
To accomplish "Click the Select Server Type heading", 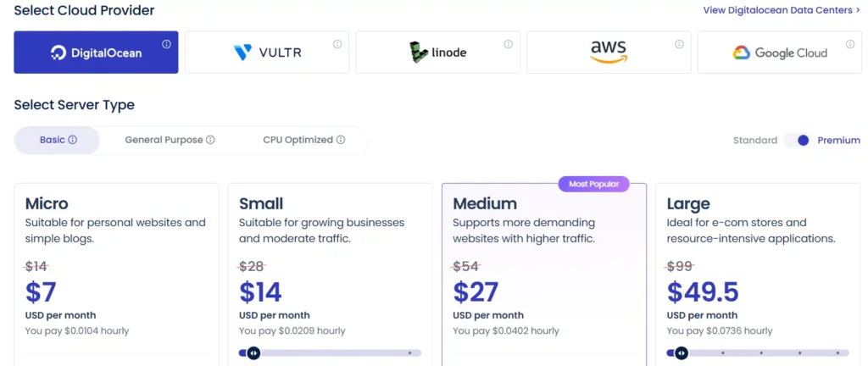I will (x=75, y=104).
